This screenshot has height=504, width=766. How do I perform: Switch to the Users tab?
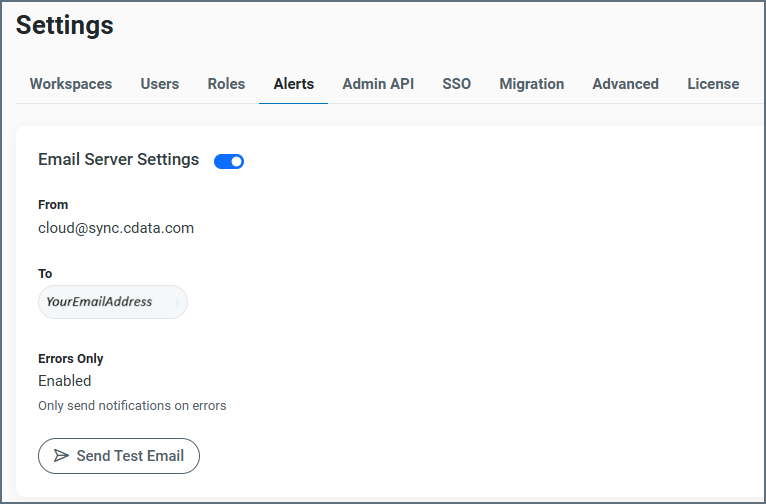point(159,84)
